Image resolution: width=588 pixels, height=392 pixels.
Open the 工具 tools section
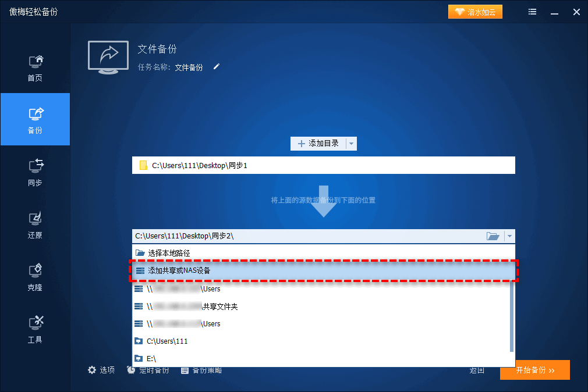pos(36,330)
